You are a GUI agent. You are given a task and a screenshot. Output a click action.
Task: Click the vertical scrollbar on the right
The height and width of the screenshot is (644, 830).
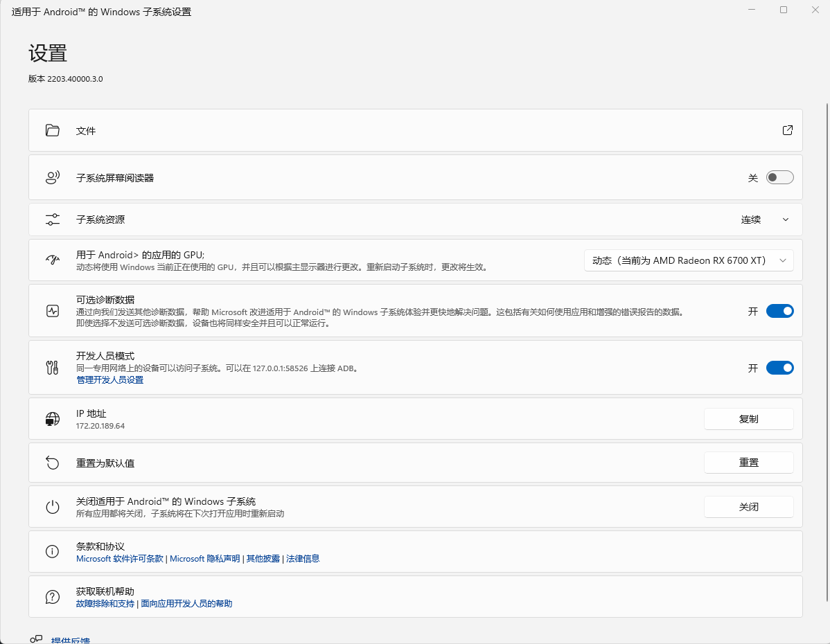826,346
